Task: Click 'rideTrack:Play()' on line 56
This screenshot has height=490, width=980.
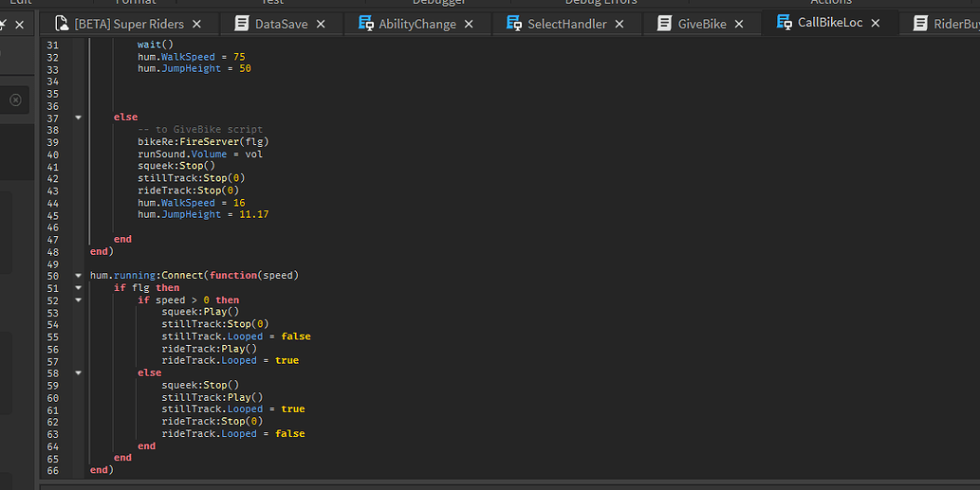Action: [x=210, y=348]
